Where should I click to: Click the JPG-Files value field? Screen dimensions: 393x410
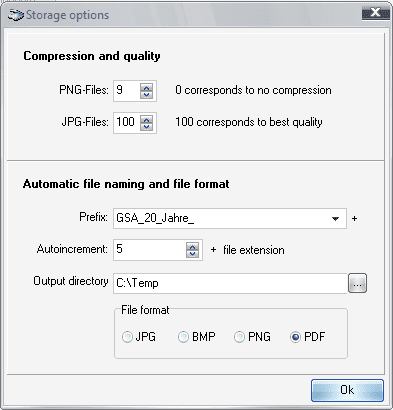[x=127, y=123]
